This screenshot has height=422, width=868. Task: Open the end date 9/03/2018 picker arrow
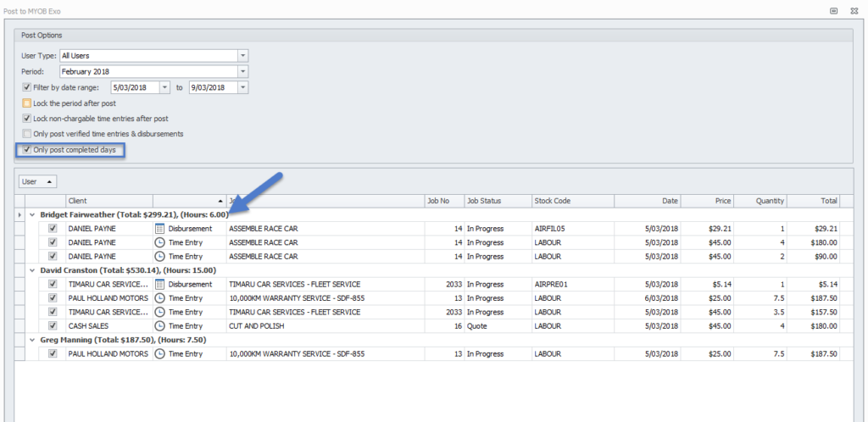(243, 87)
